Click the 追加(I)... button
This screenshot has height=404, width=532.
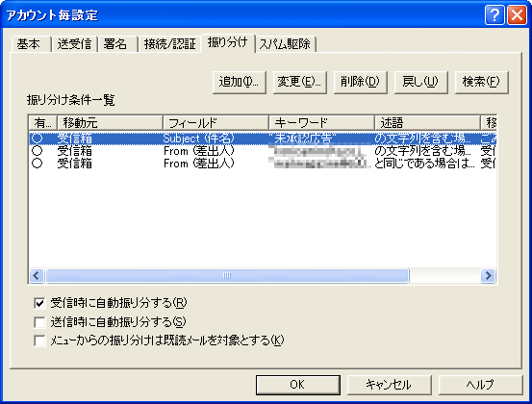click(x=240, y=82)
